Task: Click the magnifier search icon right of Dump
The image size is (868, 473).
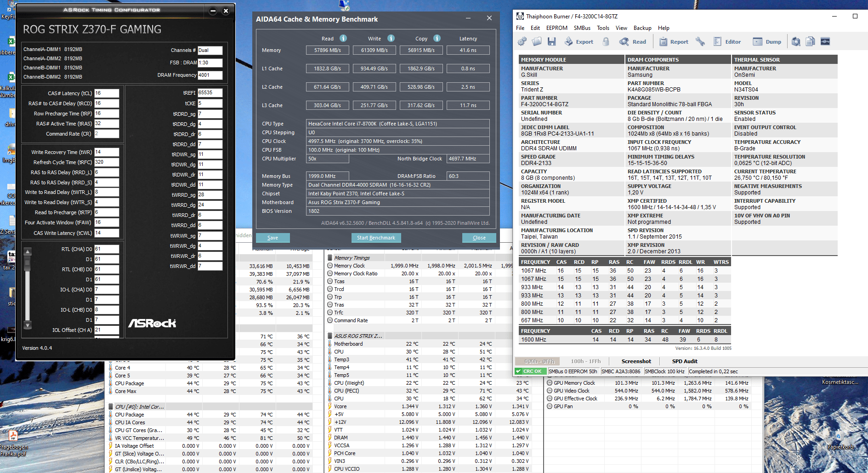Action: coord(796,42)
